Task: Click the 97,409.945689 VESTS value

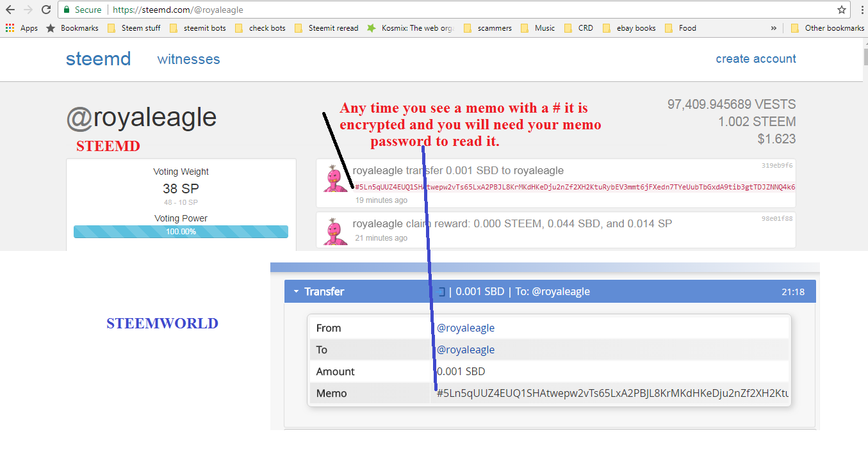Action: [732, 104]
